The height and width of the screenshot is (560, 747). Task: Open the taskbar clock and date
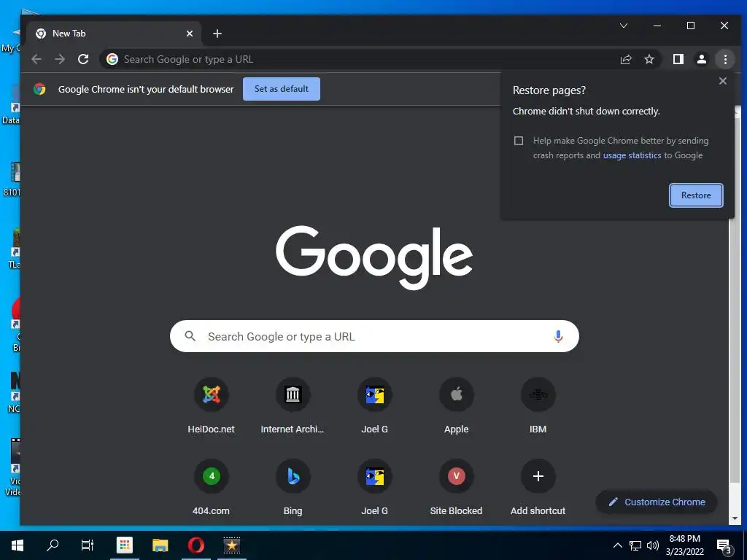(x=684, y=545)
